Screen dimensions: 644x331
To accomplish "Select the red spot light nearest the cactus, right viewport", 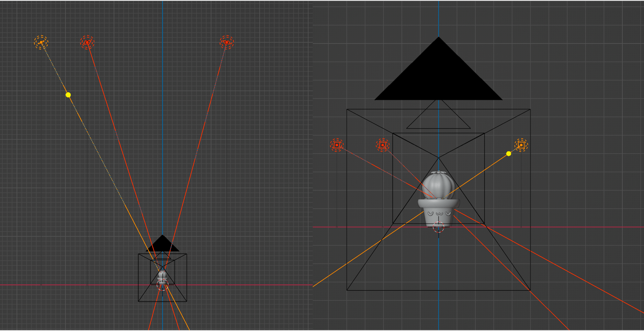I will 383,145.
